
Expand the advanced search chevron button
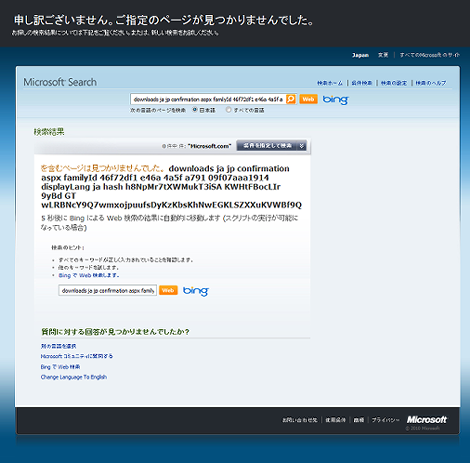pos(301,146)
